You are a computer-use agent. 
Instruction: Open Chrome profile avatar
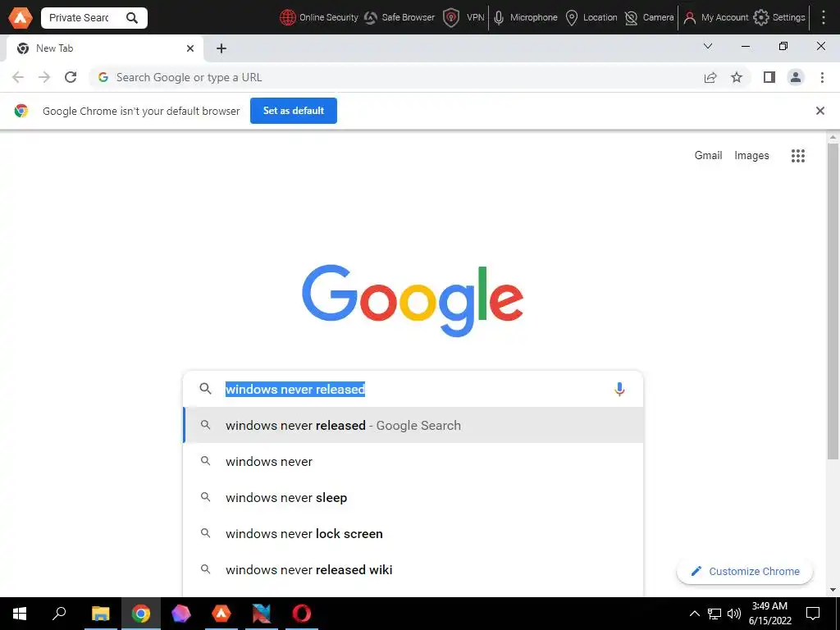[x=796, y=78]
